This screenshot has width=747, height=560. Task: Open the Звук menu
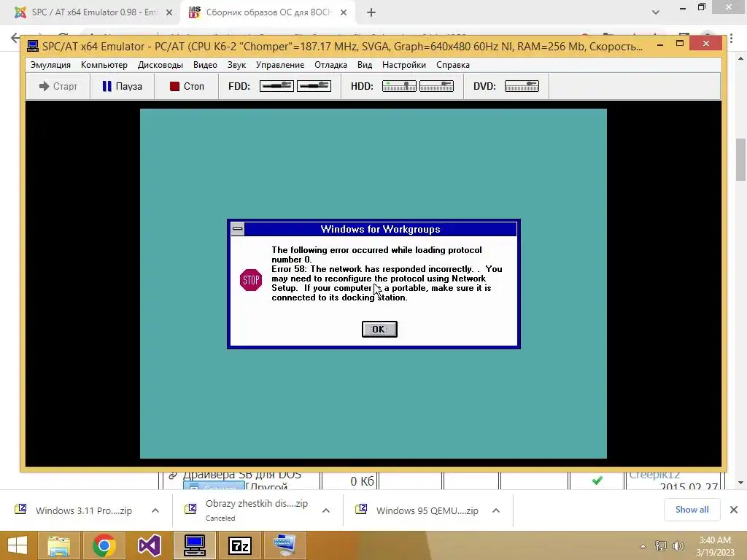[x=236, y=65]
